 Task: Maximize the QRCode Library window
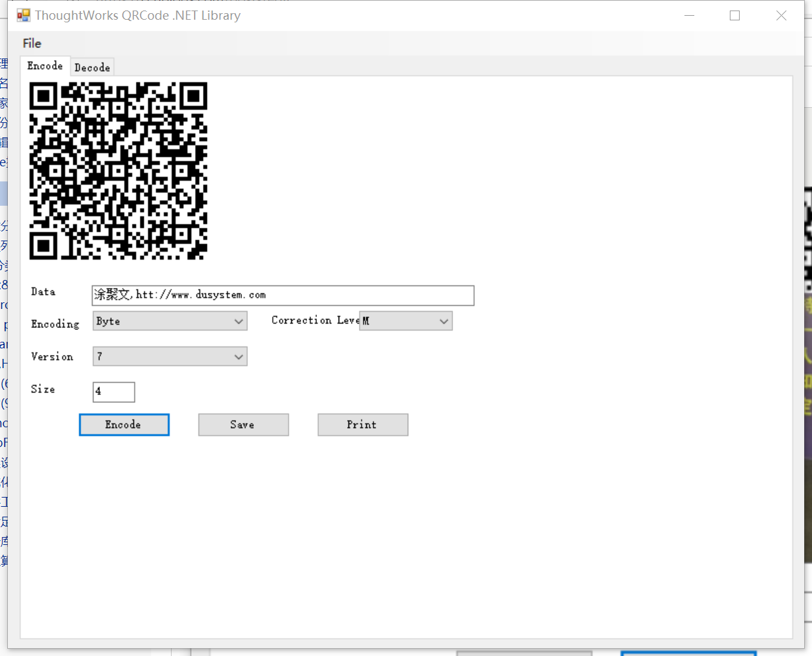tap(735, 15)
